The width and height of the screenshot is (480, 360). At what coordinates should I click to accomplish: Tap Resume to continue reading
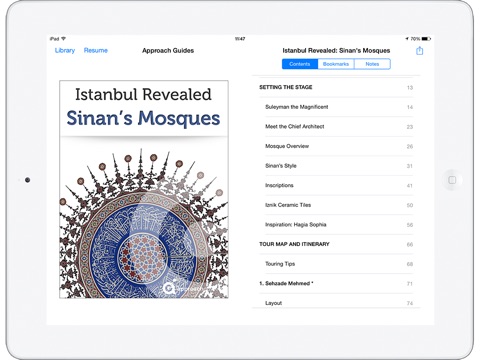pyautogui.click(x=96, y=50)
